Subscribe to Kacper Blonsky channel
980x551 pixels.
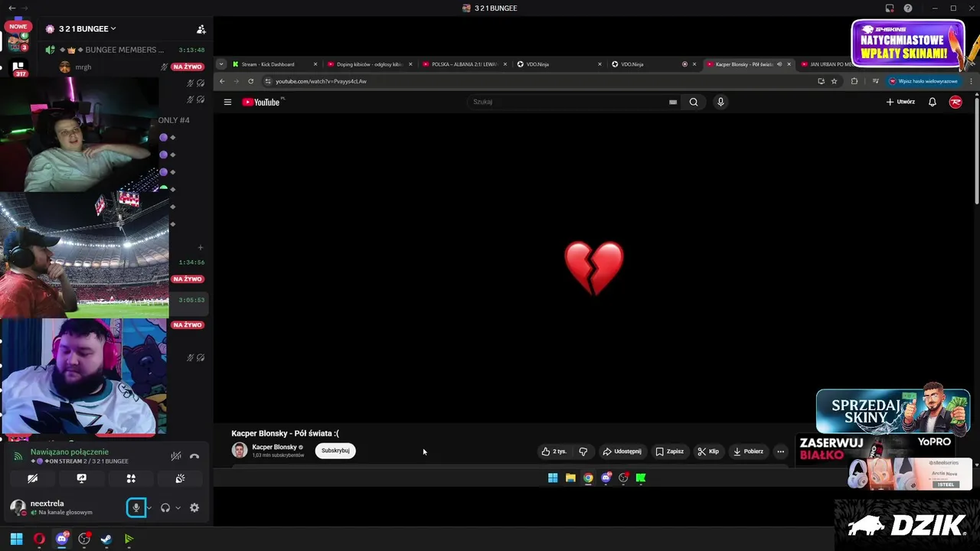pyautogui.click(x=335, y=451)
